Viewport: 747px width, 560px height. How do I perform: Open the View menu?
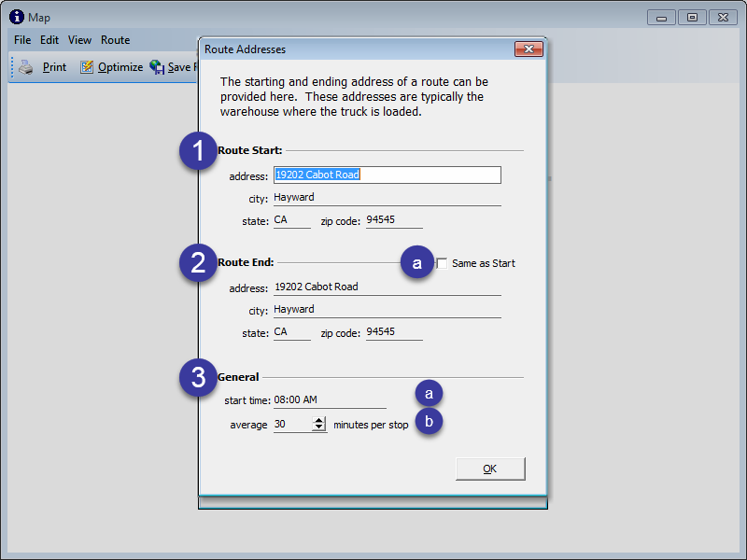79,40
